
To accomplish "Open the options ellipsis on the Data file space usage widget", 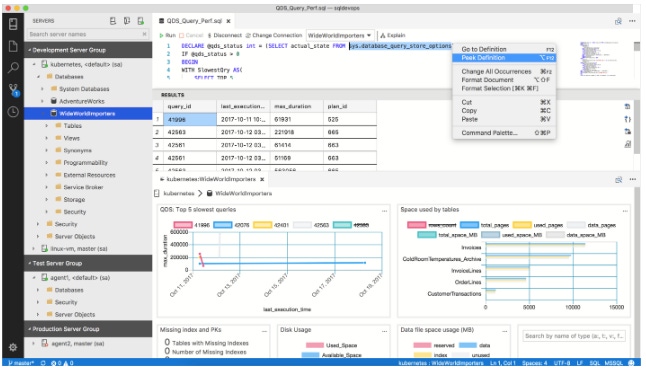I will click(505, 331).
